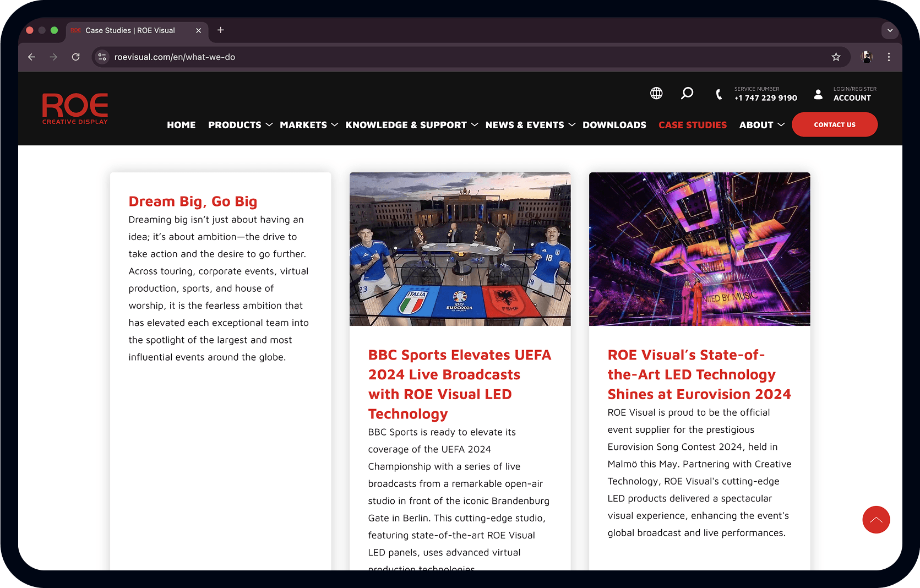The image size is (920, 588).
Task: Open News & Events menu
Action: coord(525,125)
